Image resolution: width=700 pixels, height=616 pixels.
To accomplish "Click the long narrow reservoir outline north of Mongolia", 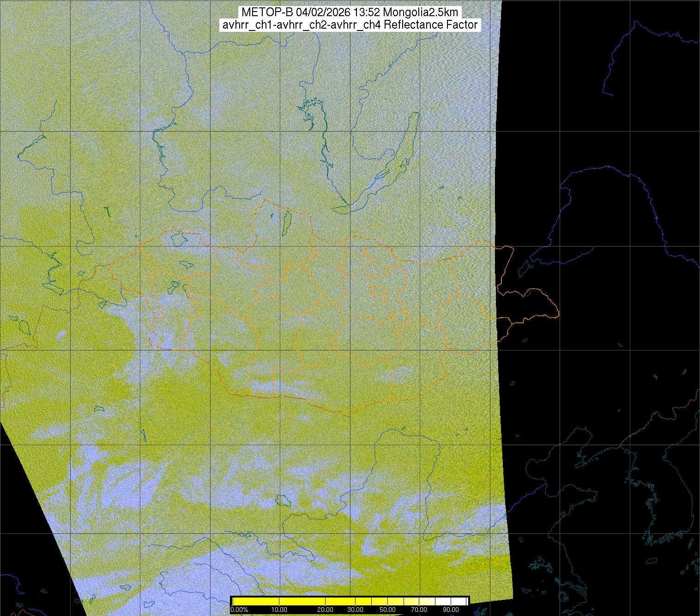I will 324,139.
